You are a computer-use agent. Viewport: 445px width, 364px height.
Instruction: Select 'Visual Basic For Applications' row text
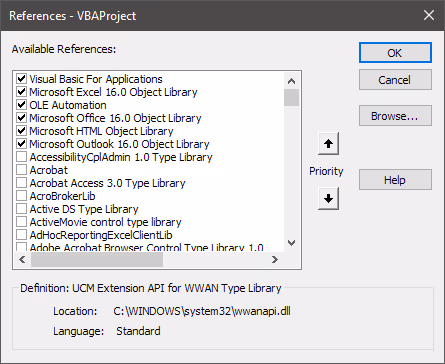coord(96,79)
